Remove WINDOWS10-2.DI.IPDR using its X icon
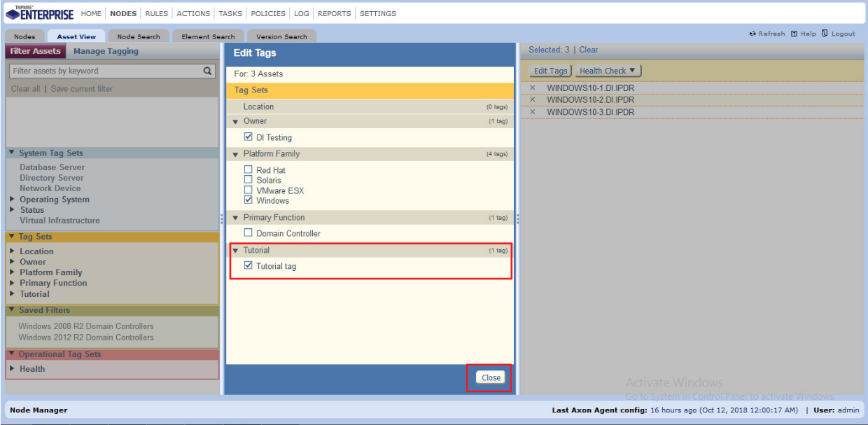Image resolution: width=868 pixels, height=425 pixels. point(533,100)
